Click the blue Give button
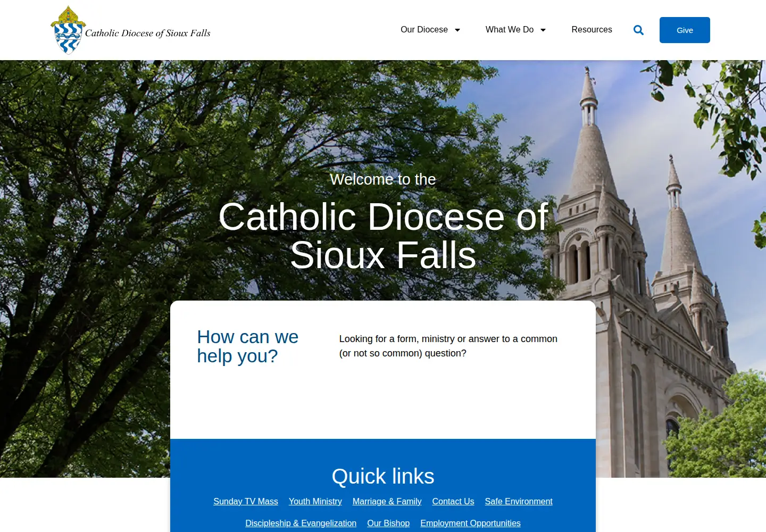Viewport: 766px width, 532px height. pyautogui.click(x=685, y=30)
